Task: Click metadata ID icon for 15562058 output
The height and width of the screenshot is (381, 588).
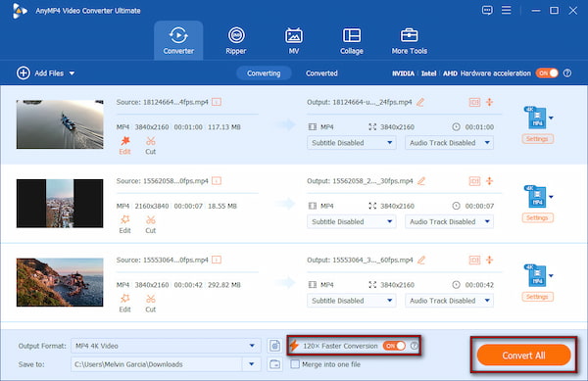Action: 474,181
